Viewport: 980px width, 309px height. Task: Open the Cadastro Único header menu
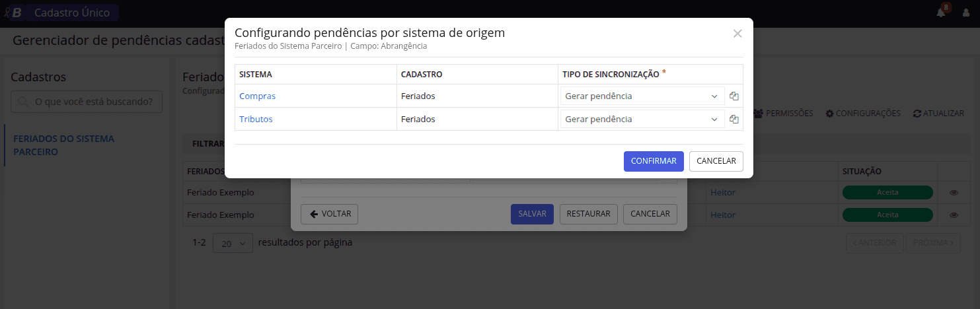[x=72, y=13]
